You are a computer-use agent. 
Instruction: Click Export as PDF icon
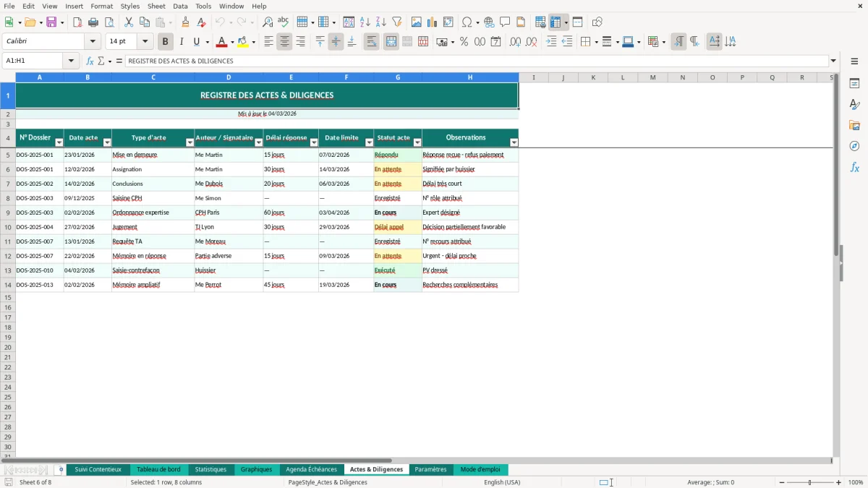[x=77, y=22]
